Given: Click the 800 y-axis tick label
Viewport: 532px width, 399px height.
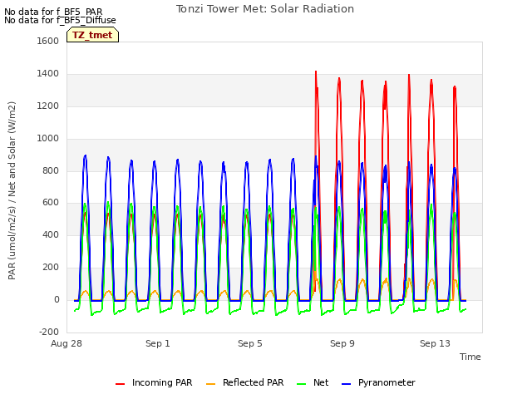Looking at the screenshot, I should 51,170.
